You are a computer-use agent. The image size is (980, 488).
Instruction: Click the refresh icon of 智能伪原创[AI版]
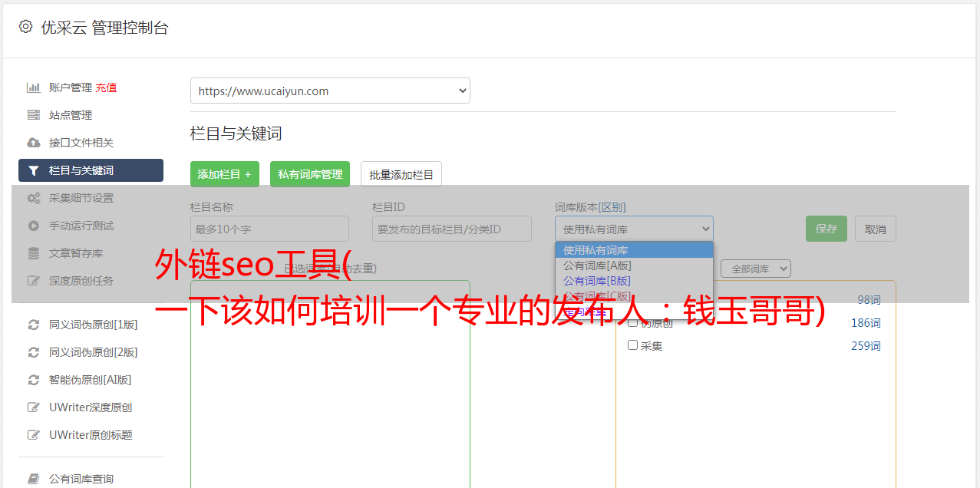(x=34, y=380)
